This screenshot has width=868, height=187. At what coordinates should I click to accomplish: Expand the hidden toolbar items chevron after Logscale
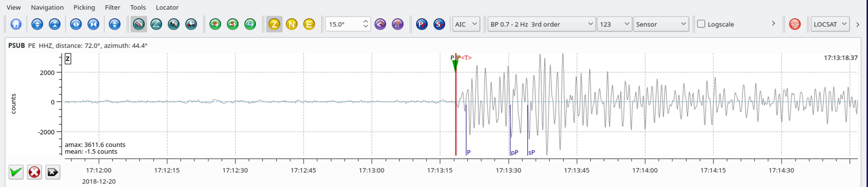point(773,23)
